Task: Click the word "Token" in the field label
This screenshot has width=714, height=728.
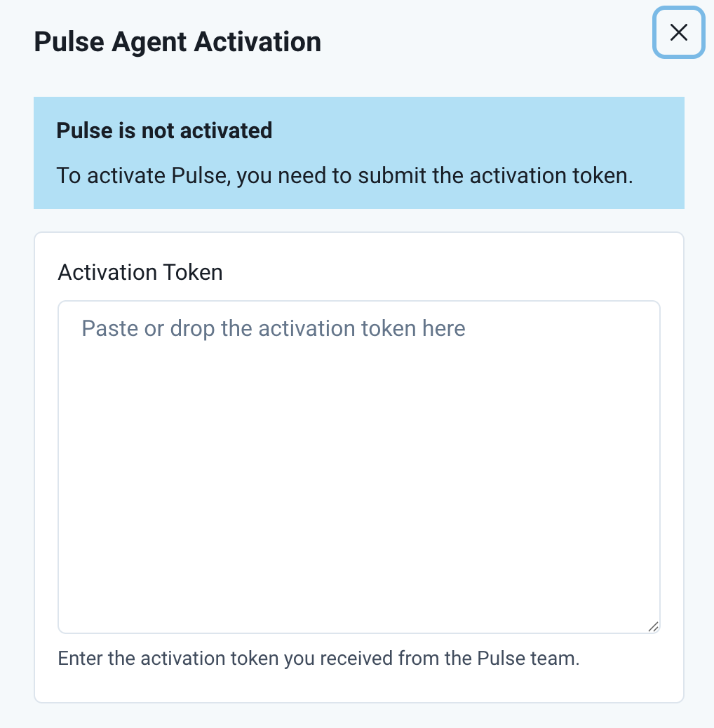Action: tap(192, 272)
